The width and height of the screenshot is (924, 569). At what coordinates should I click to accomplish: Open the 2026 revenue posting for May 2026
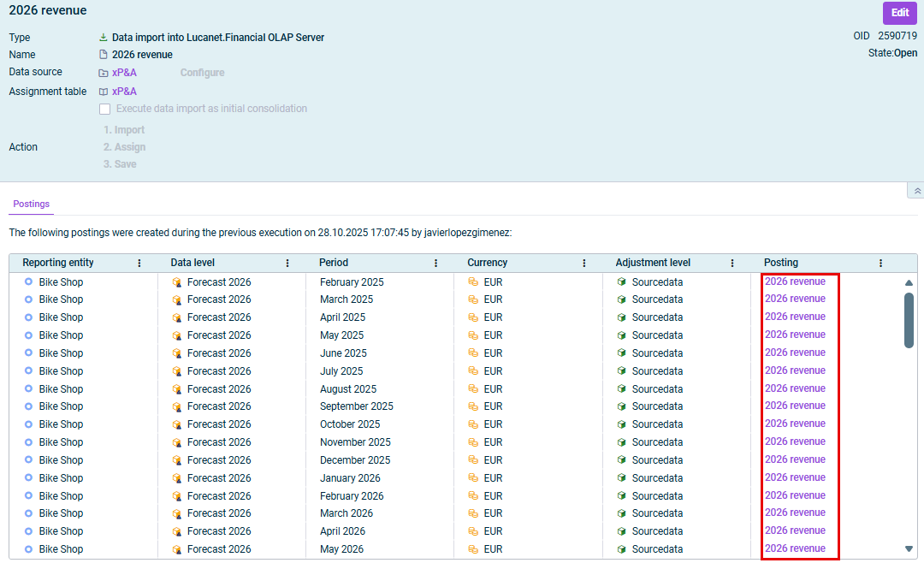click(x=795, y=548)
